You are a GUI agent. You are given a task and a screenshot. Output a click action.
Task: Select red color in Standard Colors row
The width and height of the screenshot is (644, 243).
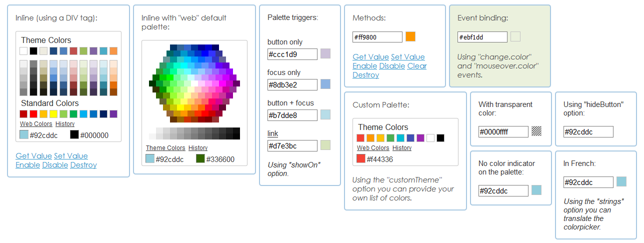pyautogui.click(x=33, y=114)
